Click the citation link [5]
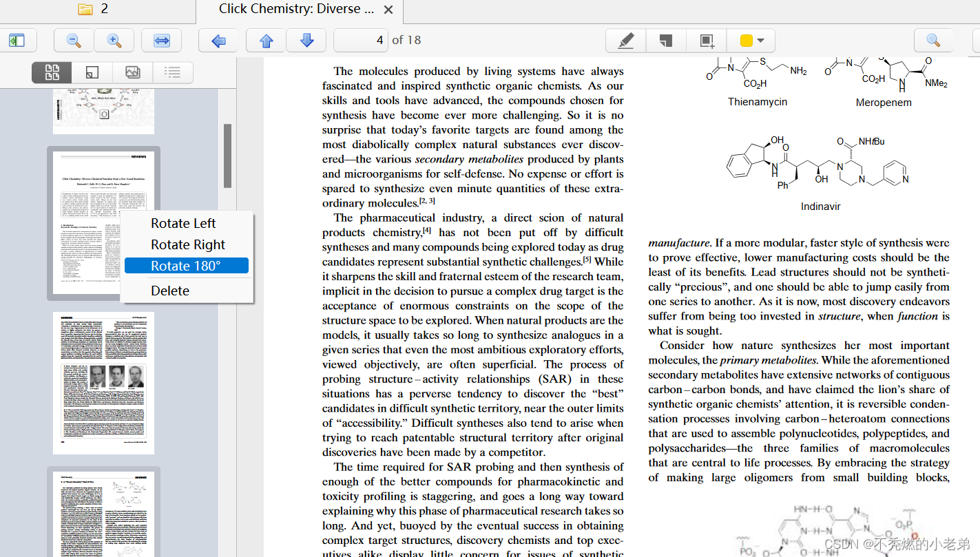The image size is (980, 557). tap(587, 260)
